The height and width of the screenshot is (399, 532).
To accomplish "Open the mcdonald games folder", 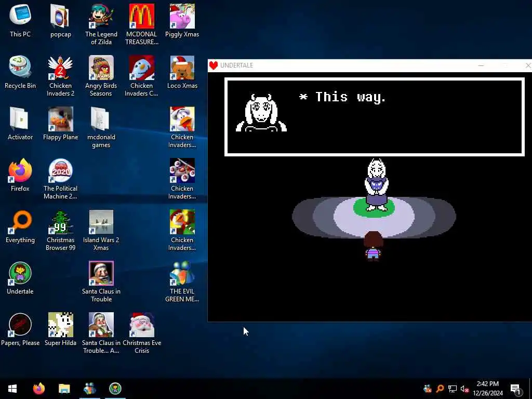I will (x=101, y=128).
